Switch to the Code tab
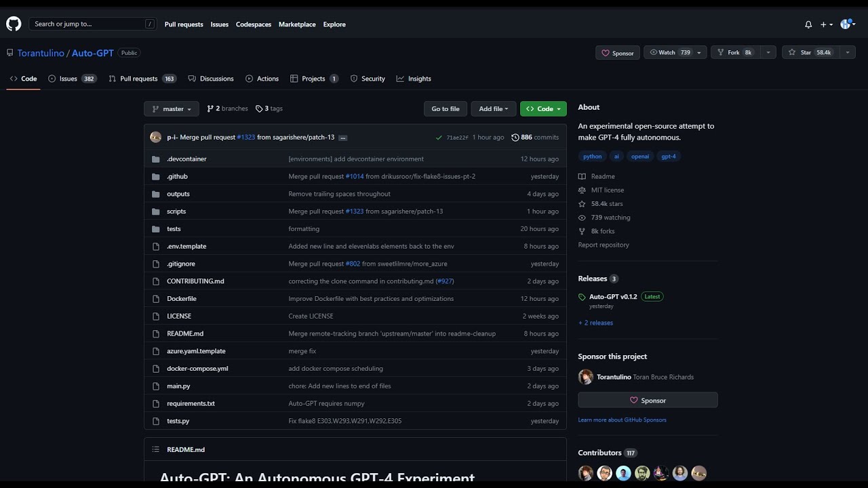The image size is (868, 488). pos(23,79)
